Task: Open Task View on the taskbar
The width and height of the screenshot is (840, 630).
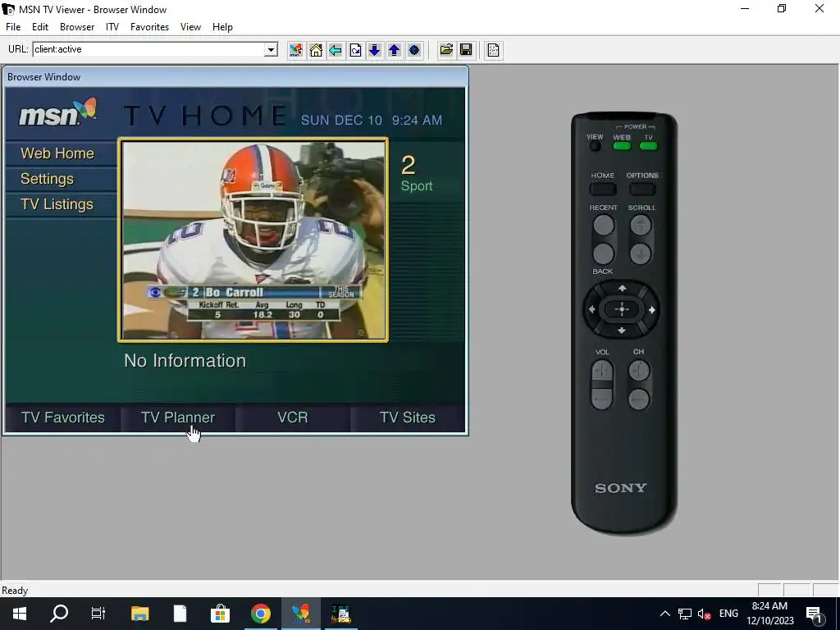Action: tap(98, 614)
